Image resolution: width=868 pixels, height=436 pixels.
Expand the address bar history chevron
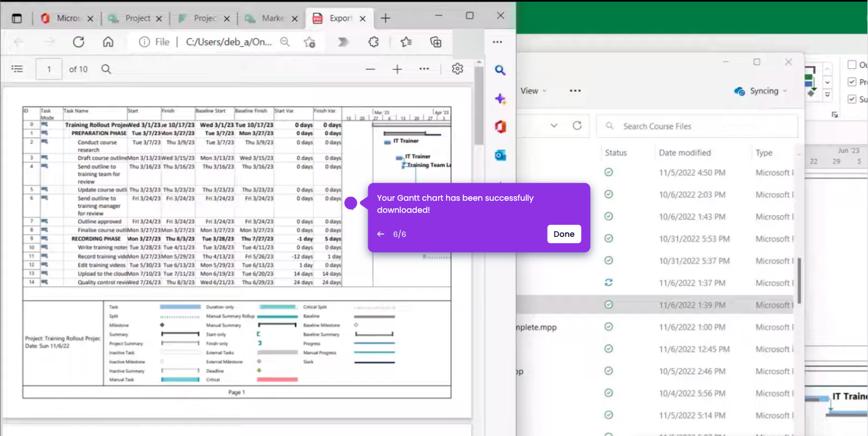click(553, 126)
